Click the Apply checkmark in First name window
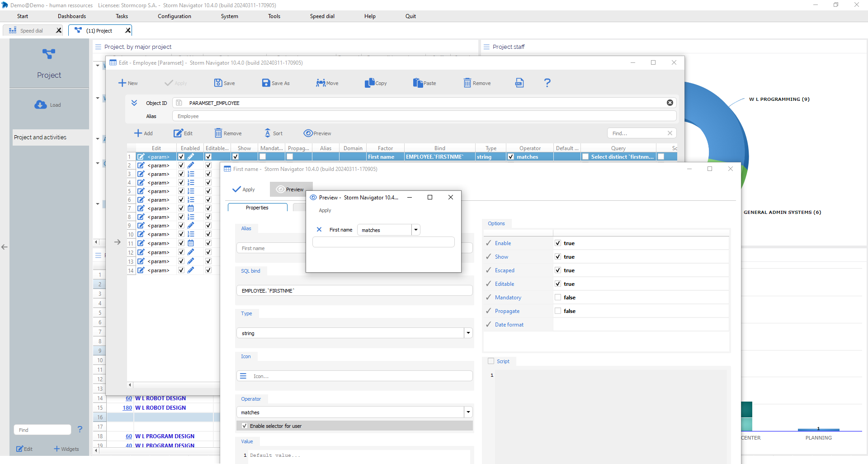Viewport: 868px width, 464px height. tap(236, 189)
